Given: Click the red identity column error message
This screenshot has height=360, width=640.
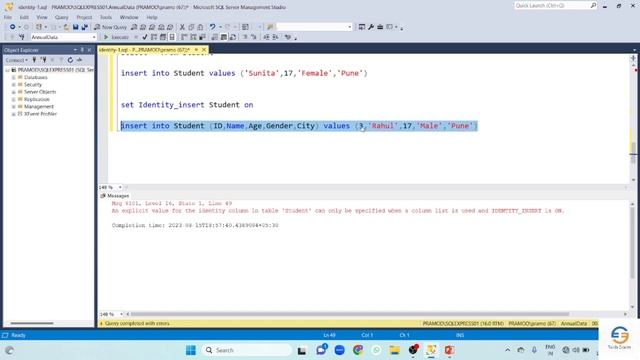Looking at the screenshot, I should 338,211.
